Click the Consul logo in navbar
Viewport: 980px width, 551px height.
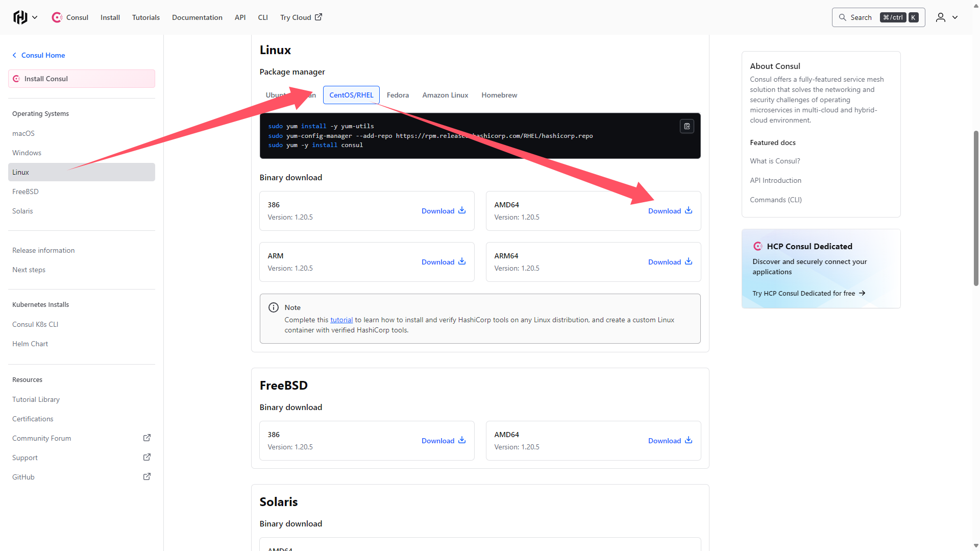pos(57,17)
